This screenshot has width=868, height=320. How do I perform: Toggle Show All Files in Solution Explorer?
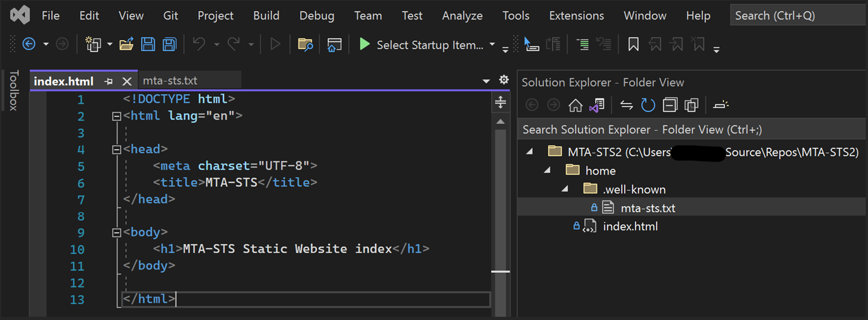pyautogui.click(x=691, y=105)
